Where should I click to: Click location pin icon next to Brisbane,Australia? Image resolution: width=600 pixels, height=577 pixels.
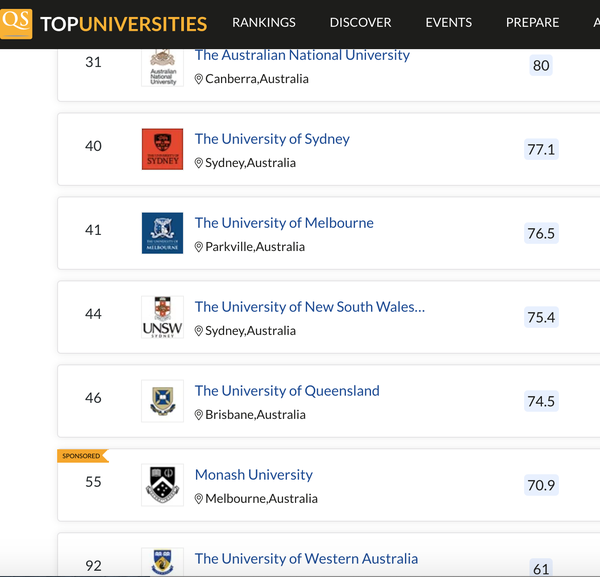pyautogui.click(x=199, y=415)
